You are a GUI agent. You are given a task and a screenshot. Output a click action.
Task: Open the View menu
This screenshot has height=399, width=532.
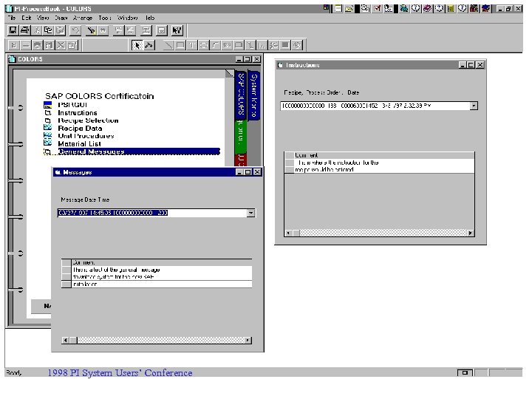[x=43, y=18]
